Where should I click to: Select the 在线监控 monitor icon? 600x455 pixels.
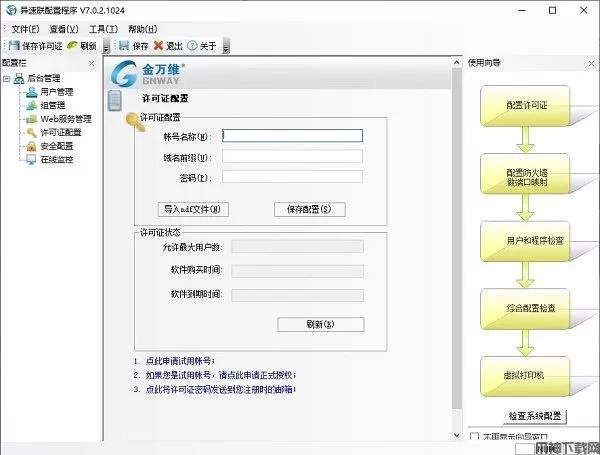(x=31, y=160)
